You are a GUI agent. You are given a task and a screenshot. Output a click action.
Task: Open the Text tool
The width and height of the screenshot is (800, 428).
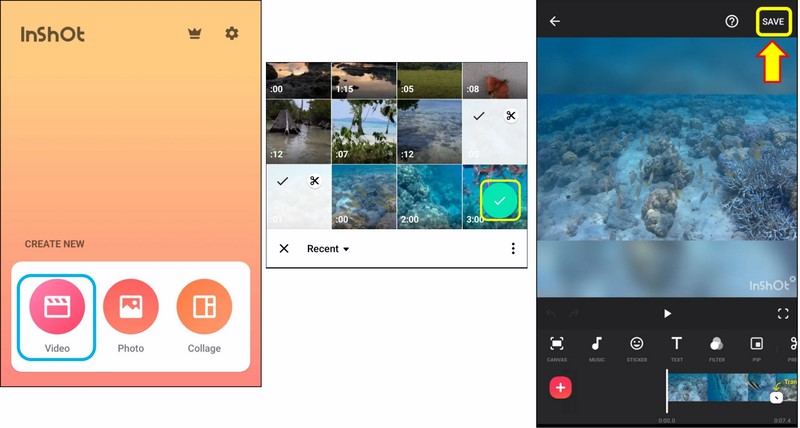click(x=677, y=349)
